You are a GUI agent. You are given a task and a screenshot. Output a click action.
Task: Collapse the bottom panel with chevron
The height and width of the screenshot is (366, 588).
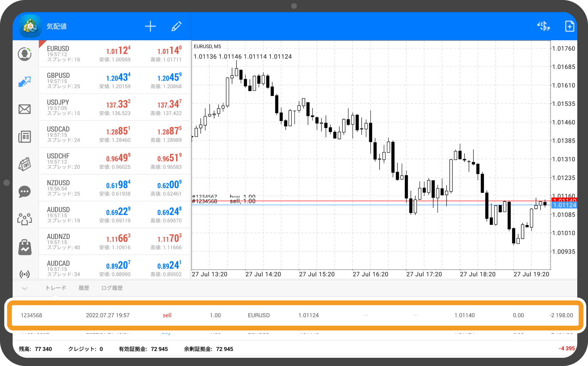click(25, 288)
